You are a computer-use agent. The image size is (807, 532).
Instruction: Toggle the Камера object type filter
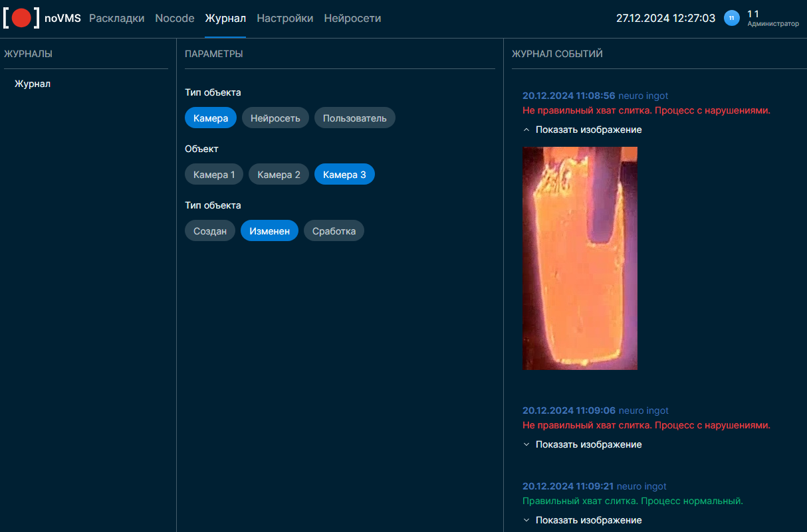[x=211, y=118]
